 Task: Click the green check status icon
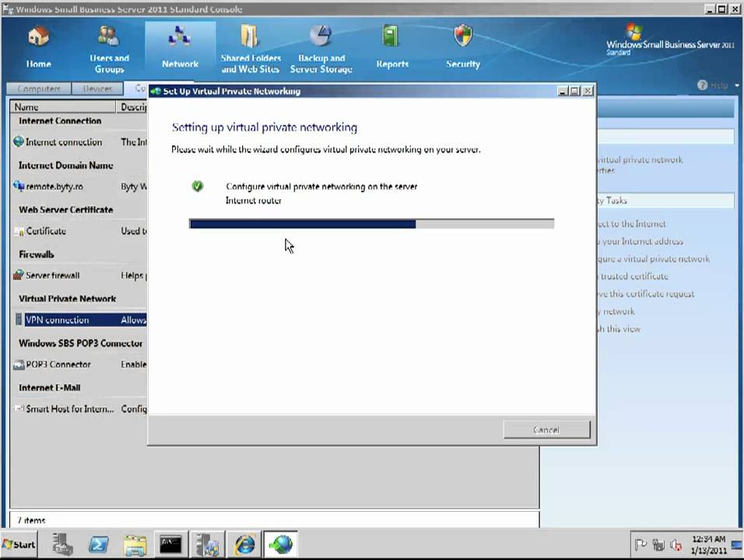pyautogui.click(x=198, y=186)
